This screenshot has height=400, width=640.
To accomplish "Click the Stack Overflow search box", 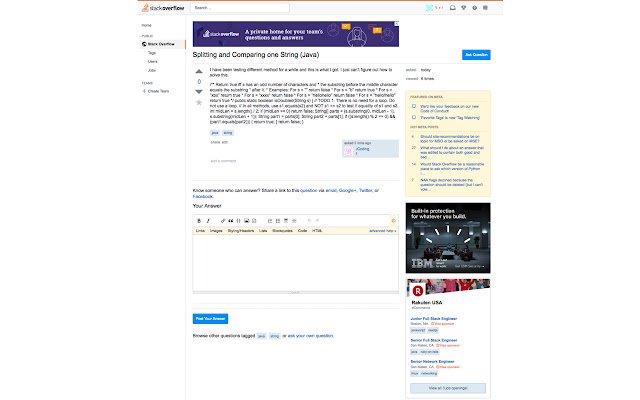I will click(x=240, y=8).
